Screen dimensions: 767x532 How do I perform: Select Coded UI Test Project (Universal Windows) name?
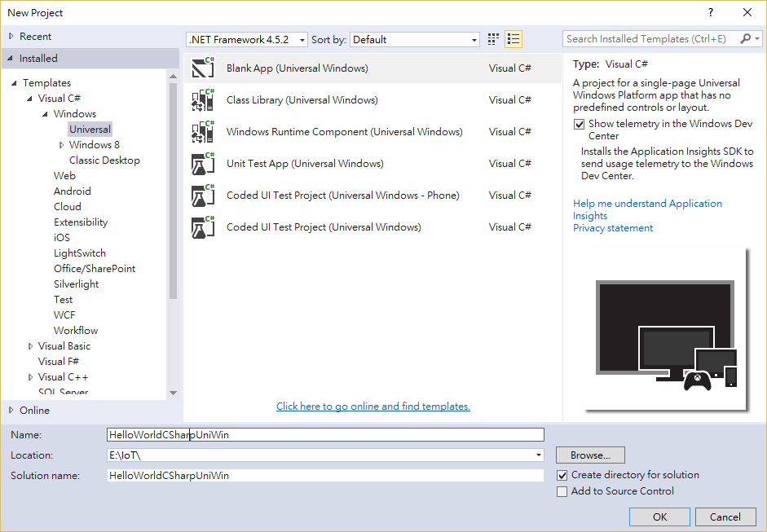point(324,226)
